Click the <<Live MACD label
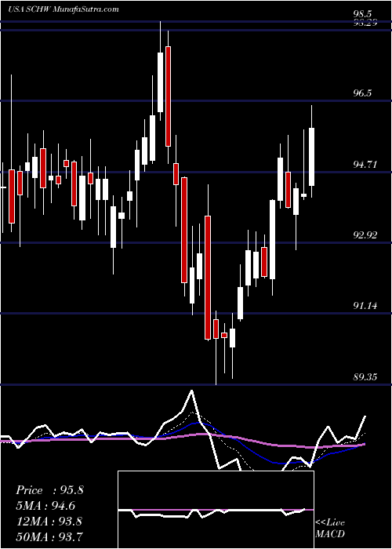The width and height of the screenshot is (392, 549). 330,529
